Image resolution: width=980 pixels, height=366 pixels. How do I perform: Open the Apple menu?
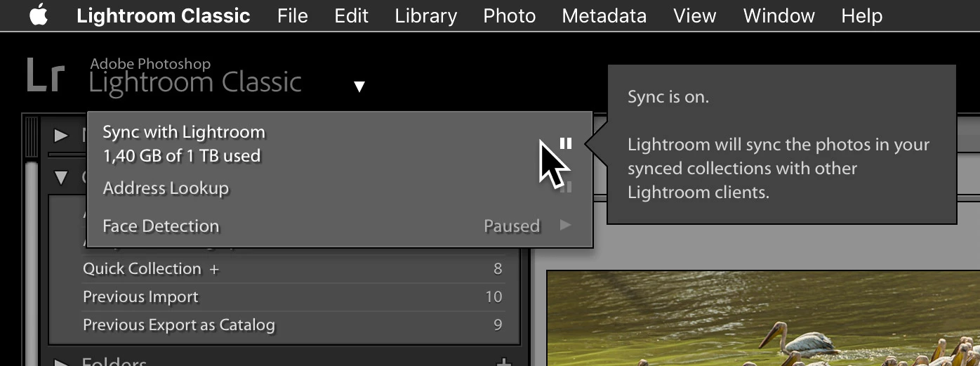[x=39, y=15]
